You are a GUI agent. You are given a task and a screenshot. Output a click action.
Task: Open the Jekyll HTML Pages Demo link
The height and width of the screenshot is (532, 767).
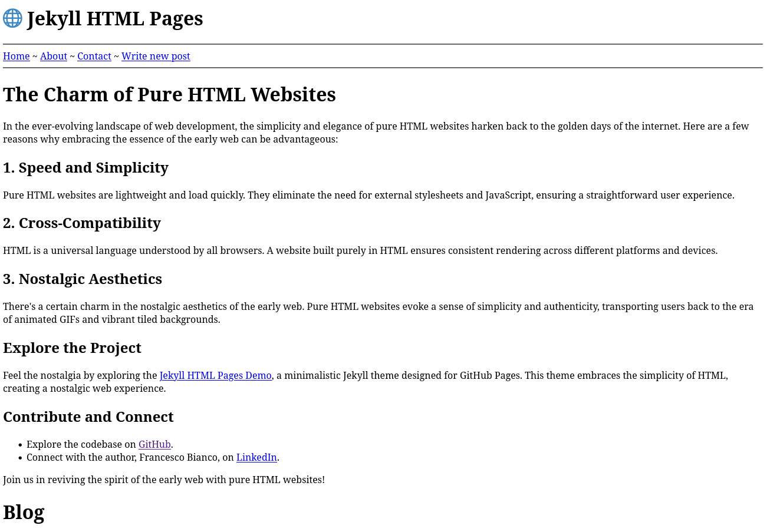pos(215,375)
